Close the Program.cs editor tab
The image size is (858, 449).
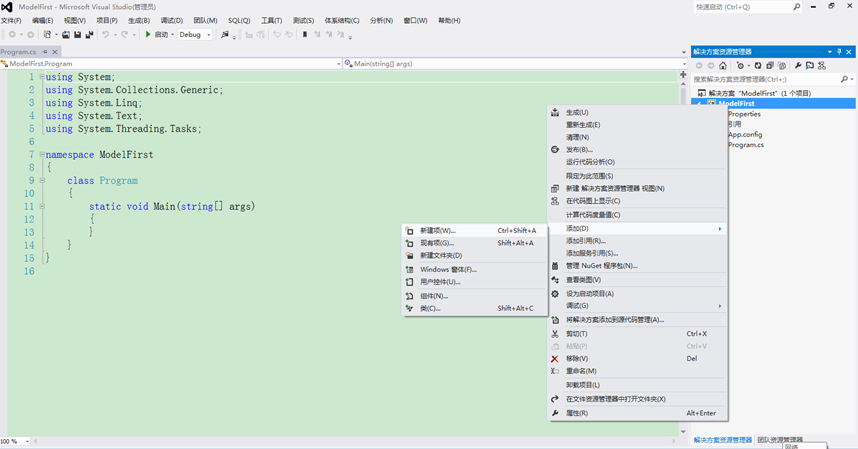(x=55, y=52)
